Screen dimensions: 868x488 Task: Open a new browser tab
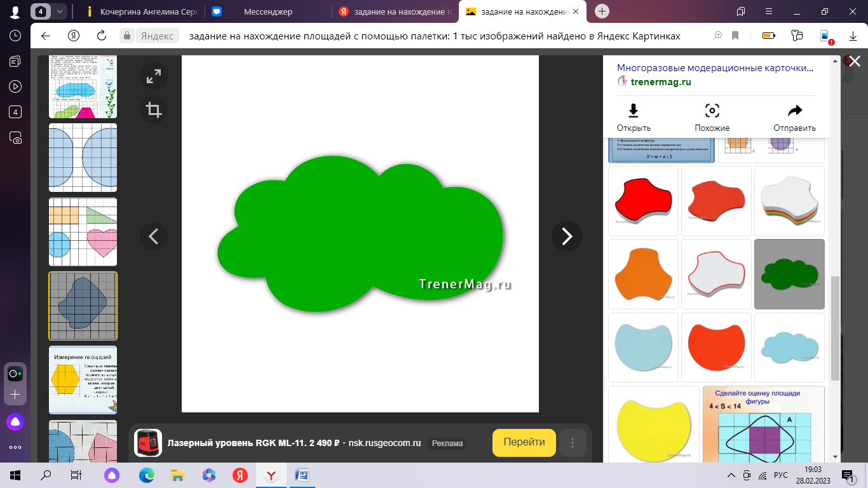pos(602,11)
